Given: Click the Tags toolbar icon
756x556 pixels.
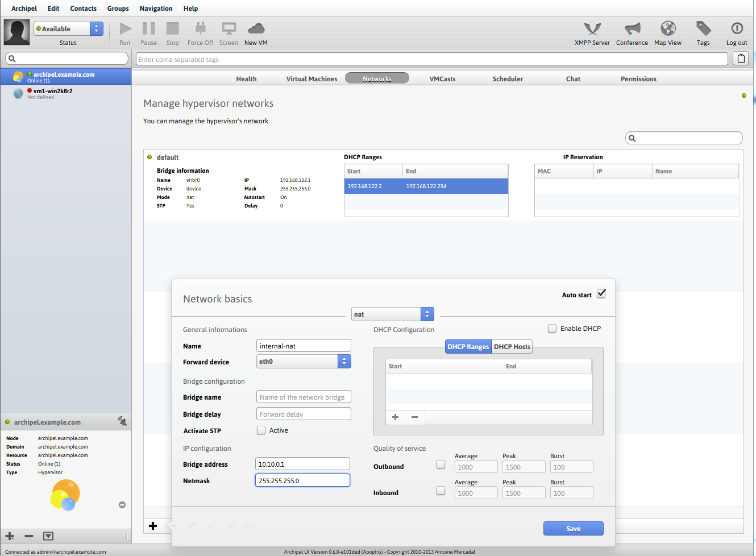Looking at the screenshot, I should [704, 28].
